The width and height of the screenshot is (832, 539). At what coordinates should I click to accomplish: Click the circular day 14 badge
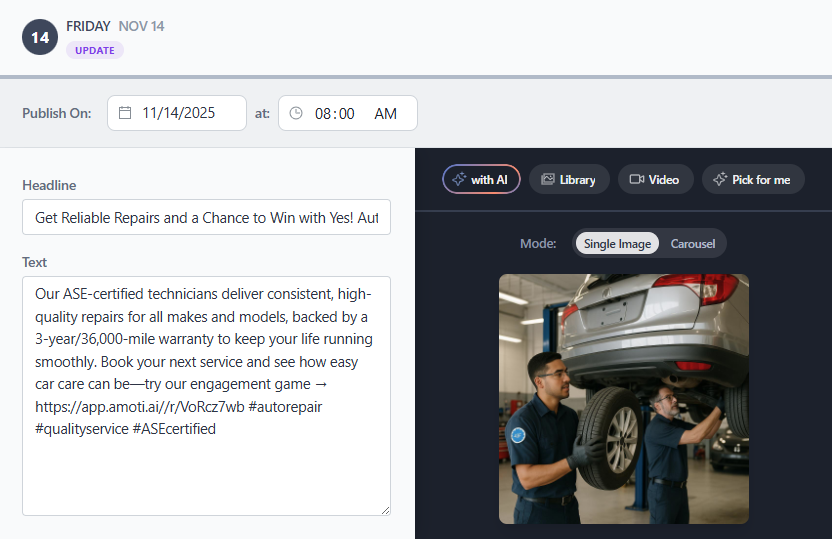point(40,37)
